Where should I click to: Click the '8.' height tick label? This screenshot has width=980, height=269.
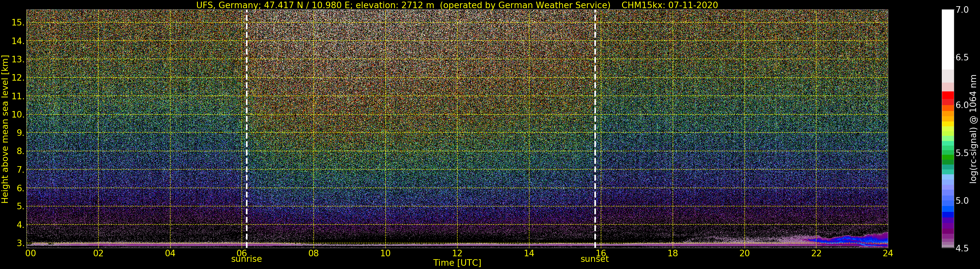[20, 151]
